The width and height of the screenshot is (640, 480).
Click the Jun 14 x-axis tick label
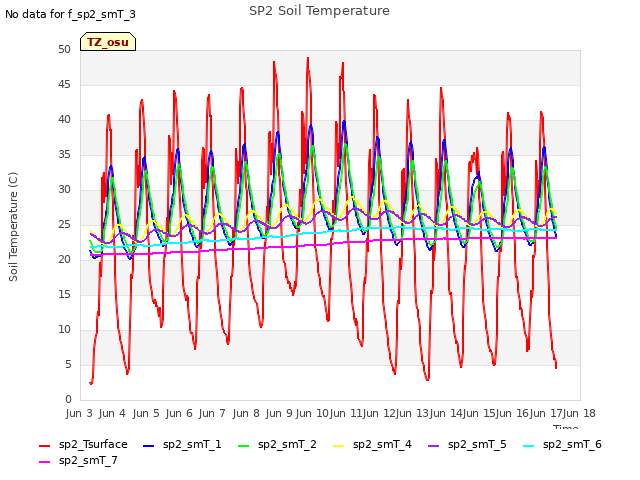[446, 413]
